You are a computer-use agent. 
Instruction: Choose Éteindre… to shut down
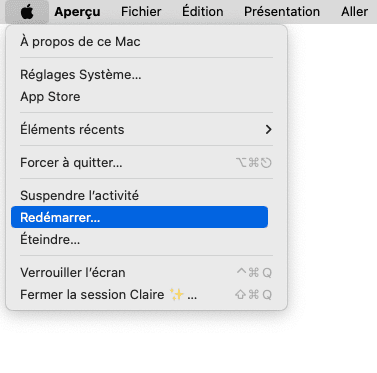[x=139, y=239]
